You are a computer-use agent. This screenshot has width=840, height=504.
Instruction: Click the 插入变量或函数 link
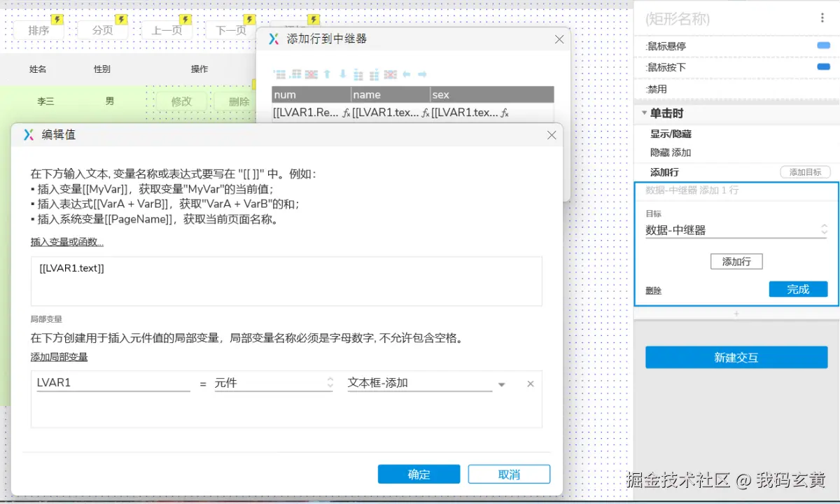(x=67, y=242)
